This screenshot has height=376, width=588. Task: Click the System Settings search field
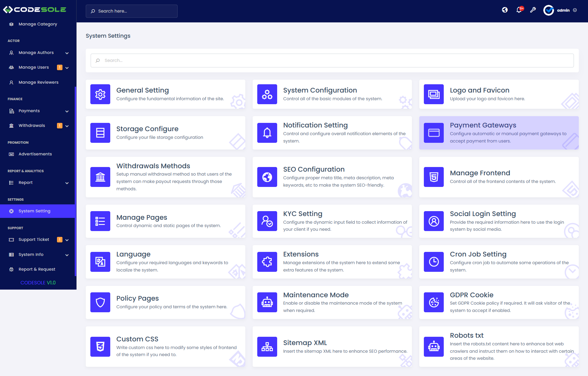tap(332, 61)
